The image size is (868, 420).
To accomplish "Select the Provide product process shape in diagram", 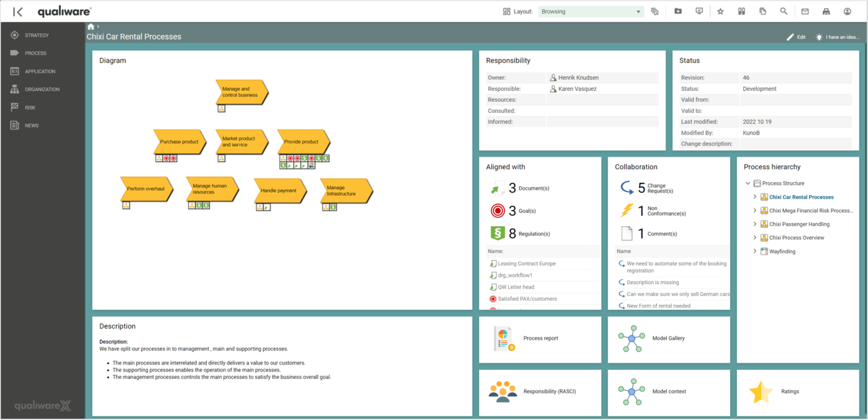I will click(x=302, y=142).
